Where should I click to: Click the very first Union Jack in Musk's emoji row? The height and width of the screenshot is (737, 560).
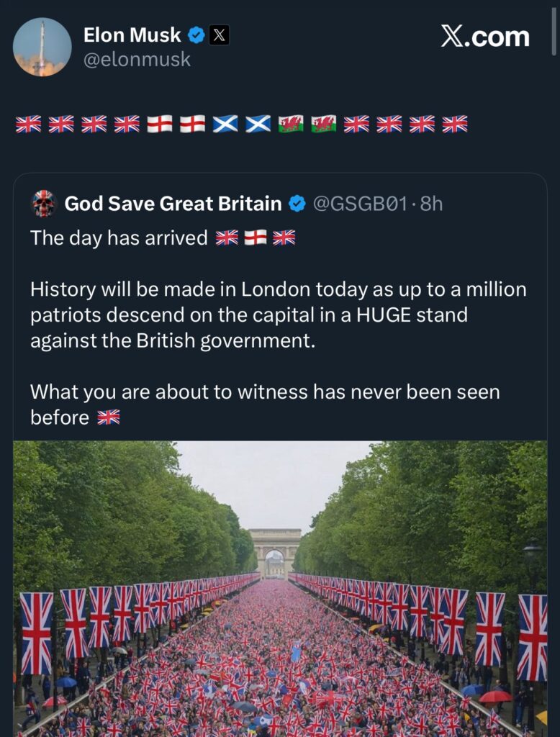29,124
